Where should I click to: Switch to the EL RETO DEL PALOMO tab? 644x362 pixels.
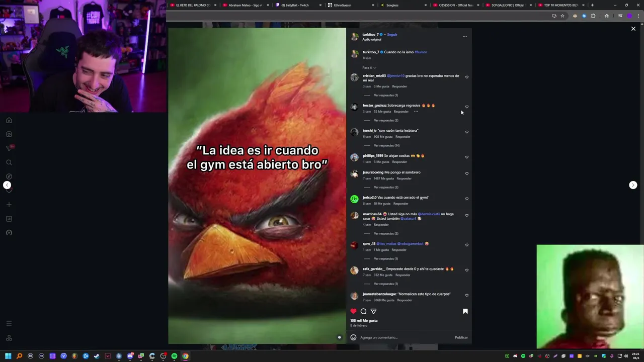tap(193, 5)
